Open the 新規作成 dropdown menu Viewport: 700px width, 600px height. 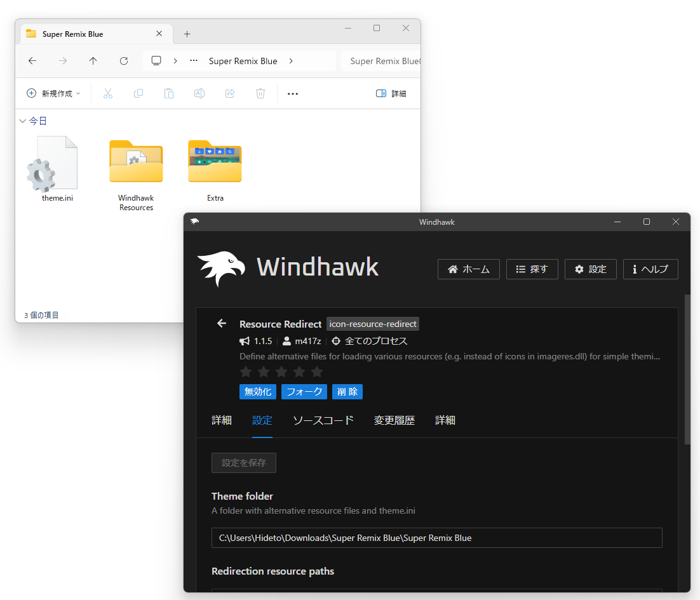coord(53,93)
